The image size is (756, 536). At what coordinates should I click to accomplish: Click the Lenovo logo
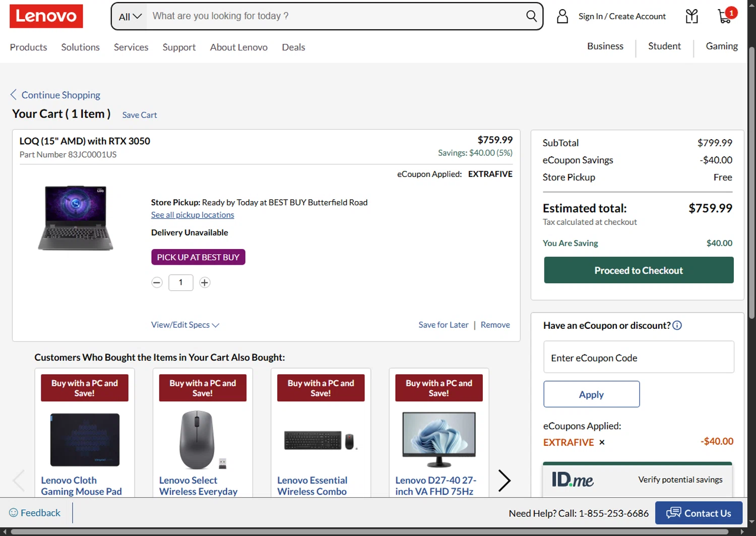coord(46,16)
